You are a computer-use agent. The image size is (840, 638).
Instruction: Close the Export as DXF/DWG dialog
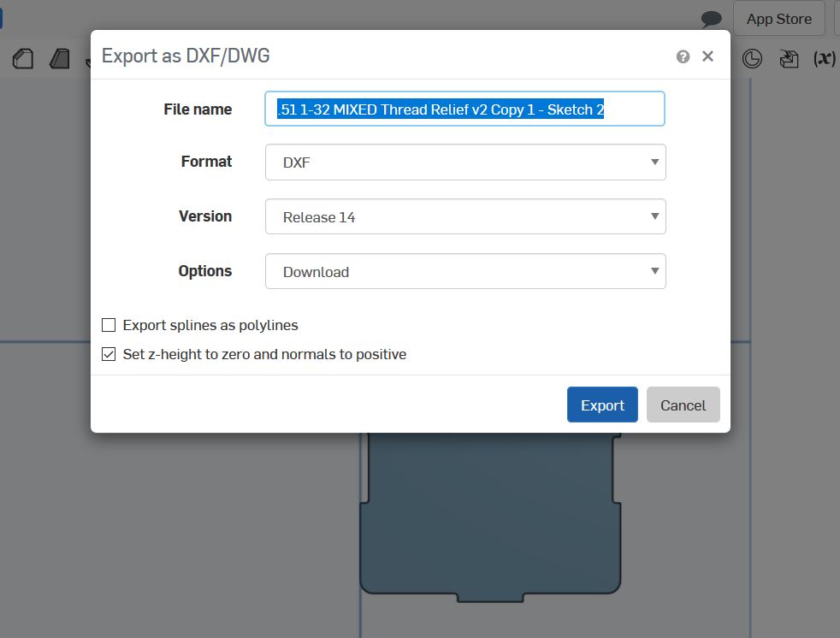click(x=707, y=56)
